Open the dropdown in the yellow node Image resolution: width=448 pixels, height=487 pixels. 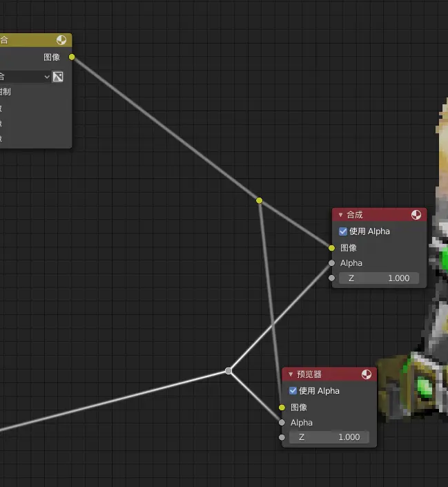coord(25,77)
